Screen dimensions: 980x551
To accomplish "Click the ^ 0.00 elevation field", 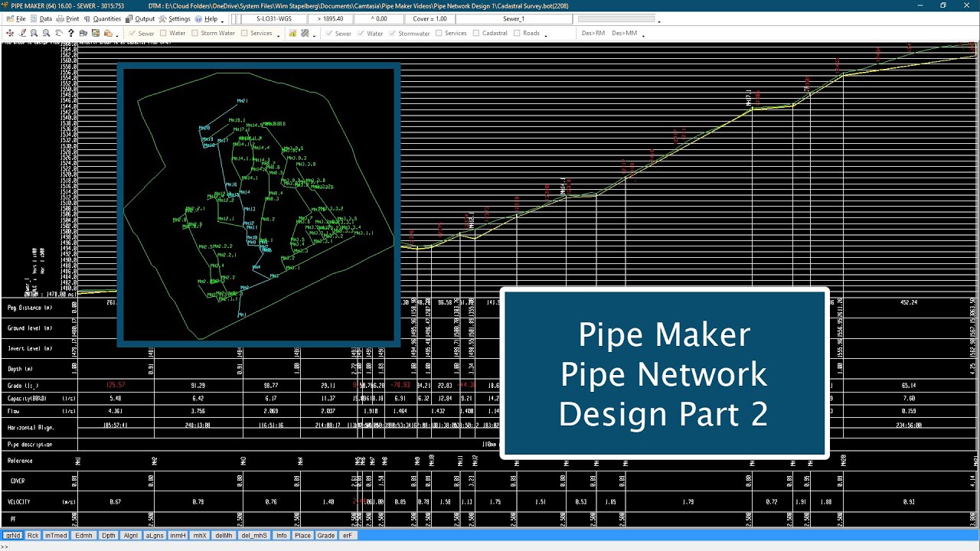I will click(379, 18).
